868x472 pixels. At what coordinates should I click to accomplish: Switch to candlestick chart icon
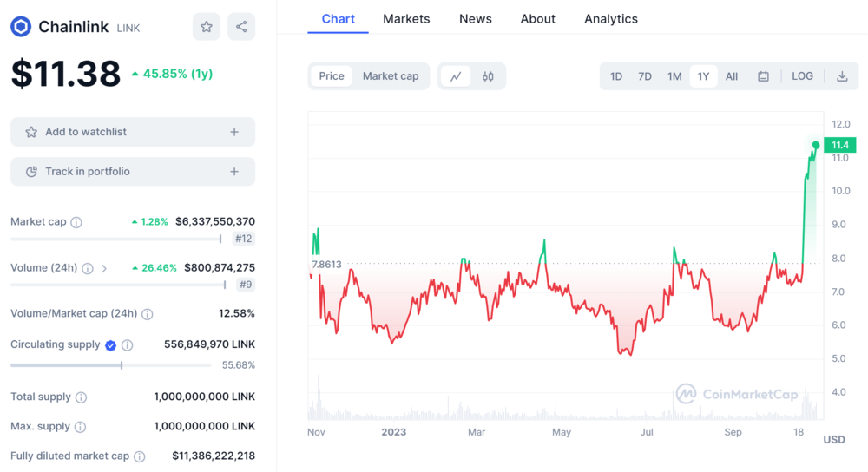[488, 76]
